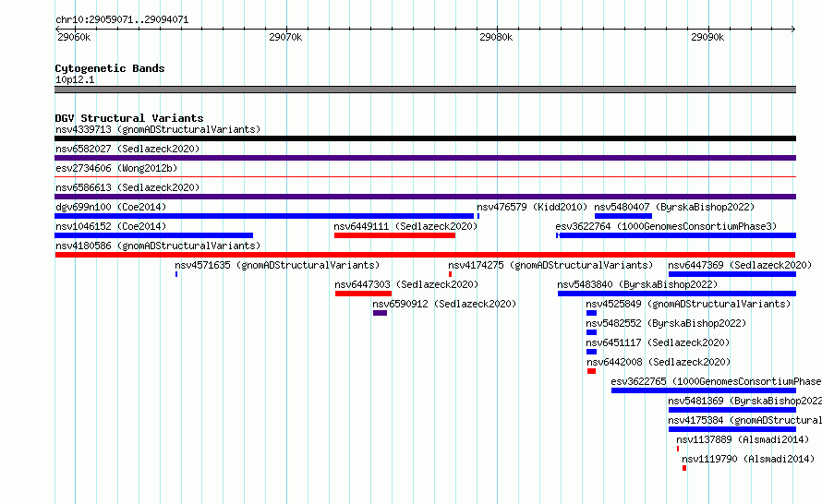Select nsv4525849 (gnomADStructuralVariants) label
Image resolution: width=822 pixels, height=504 pixels.
688,304
